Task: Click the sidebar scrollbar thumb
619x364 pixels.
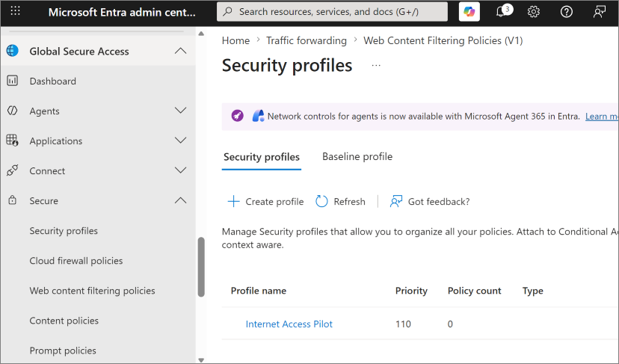Action: [201, 267]
